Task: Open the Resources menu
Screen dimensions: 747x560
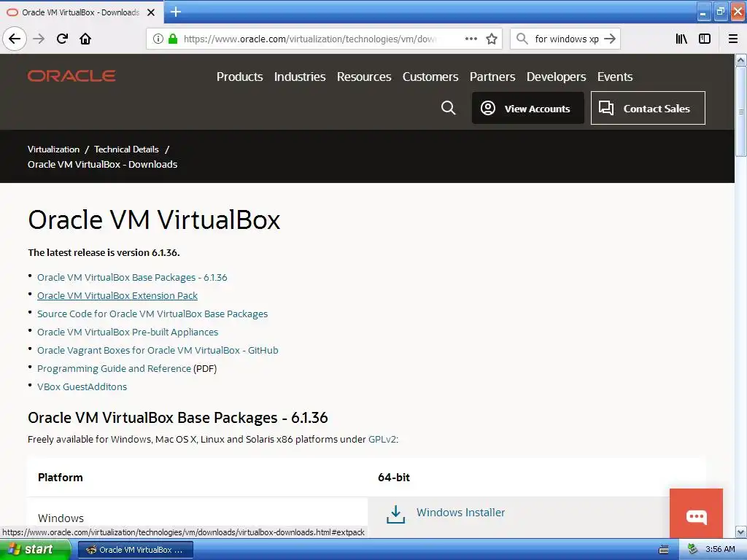Action: pyautogui.click(x=364, y=77)
